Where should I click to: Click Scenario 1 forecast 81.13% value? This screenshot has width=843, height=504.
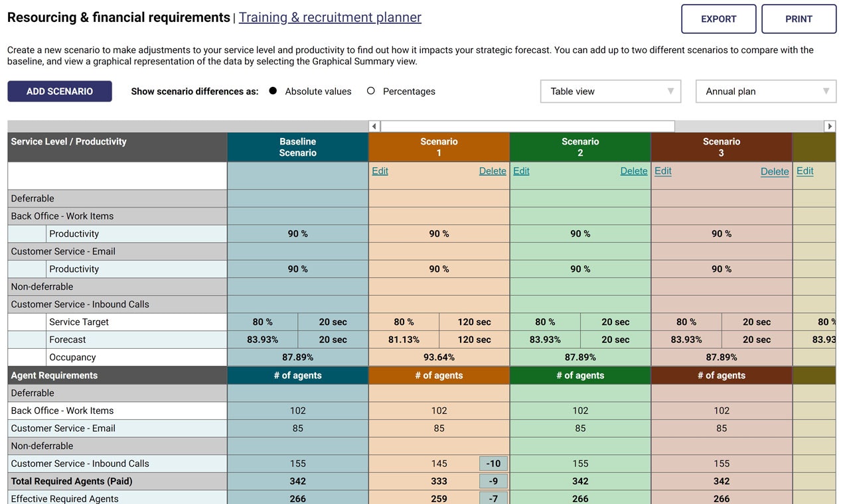404,340
